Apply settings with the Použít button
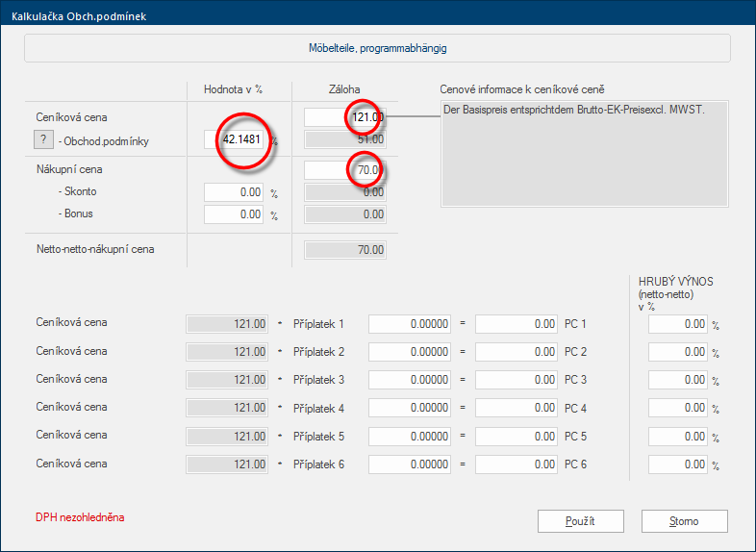This screenshot has width=756, height=552. tap(581, 521)
